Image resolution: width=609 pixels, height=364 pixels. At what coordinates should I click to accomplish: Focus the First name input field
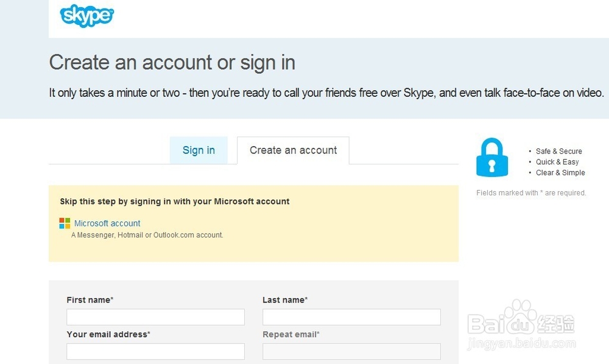point(155,317)
